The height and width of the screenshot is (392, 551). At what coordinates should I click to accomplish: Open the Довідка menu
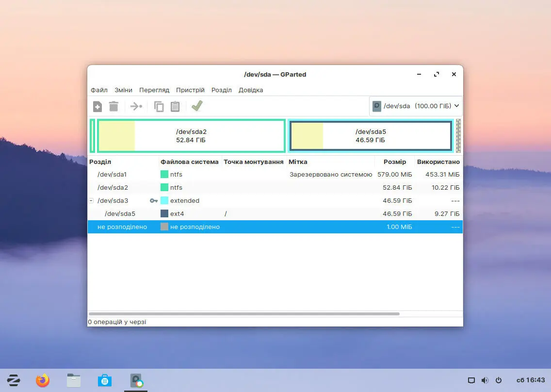[x=251, y=90]
